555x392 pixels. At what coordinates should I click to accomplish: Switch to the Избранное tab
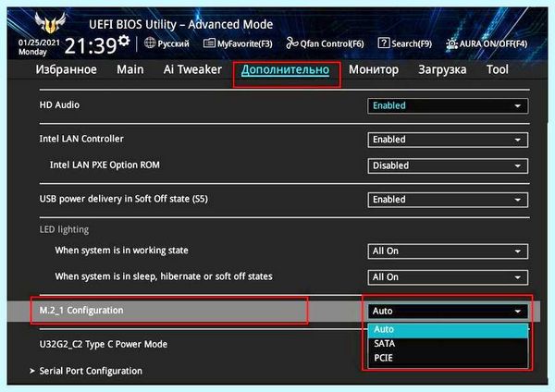pyautogui.click(x=67, y=69)
